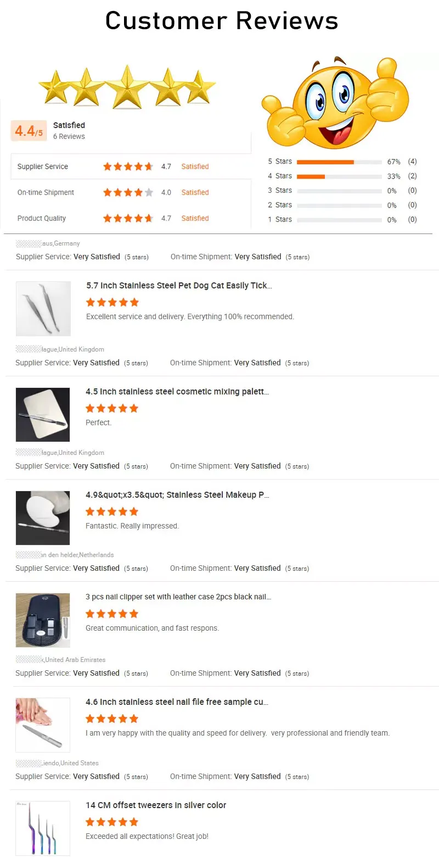
Task: Open the colorful offset tweezers thumbnail
Action: [x=43, y=828]
